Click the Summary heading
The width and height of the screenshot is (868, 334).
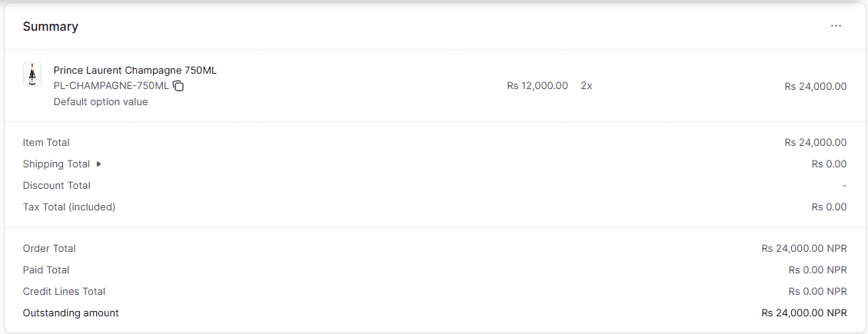coord(50,26)
